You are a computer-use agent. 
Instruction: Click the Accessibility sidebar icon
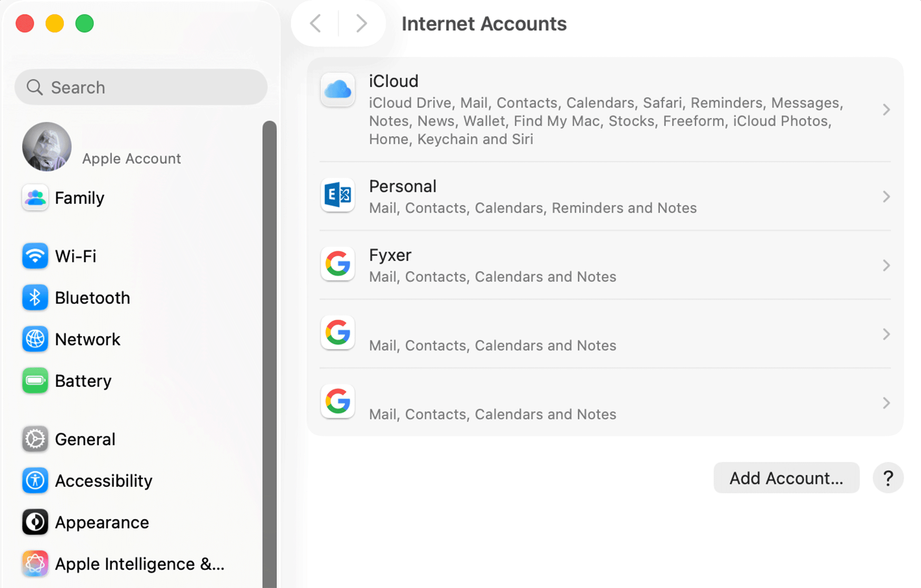pyautogui.click(x=35, y=480)
